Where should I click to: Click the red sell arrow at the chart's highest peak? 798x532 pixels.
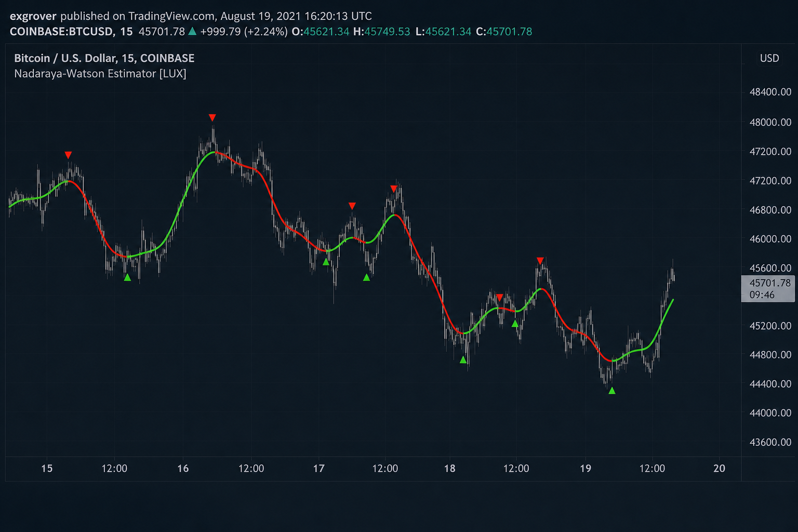212,117
